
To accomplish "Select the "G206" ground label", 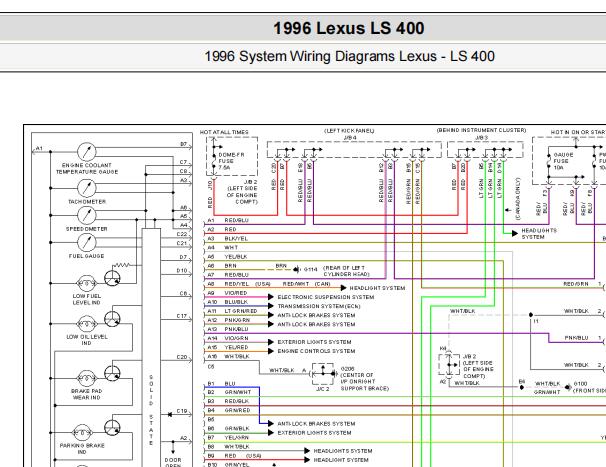I will point(347,369).
